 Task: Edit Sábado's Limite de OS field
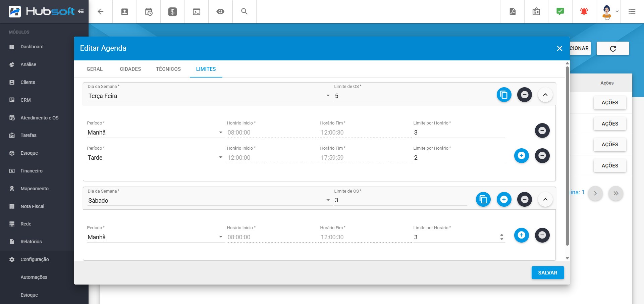click(x=400, y=200)
